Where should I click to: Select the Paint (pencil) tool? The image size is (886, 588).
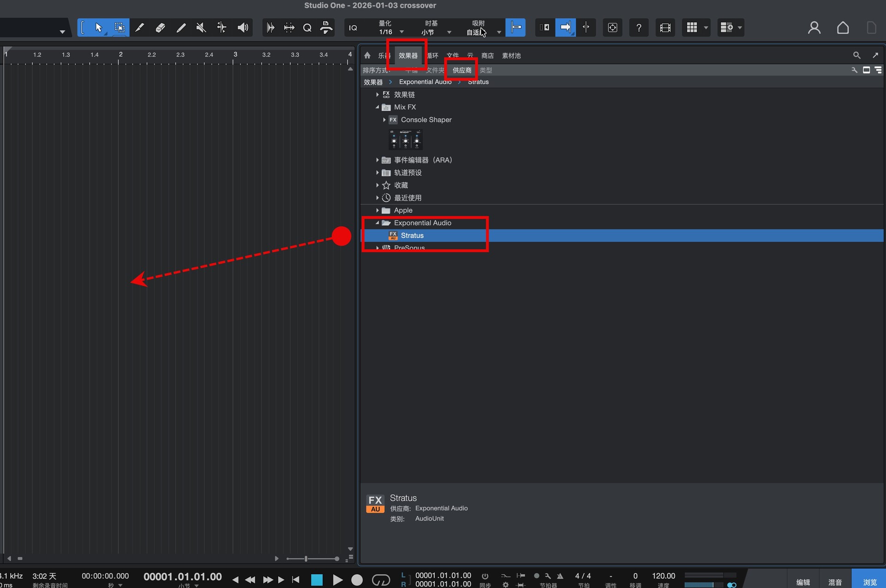pos(181,28)
